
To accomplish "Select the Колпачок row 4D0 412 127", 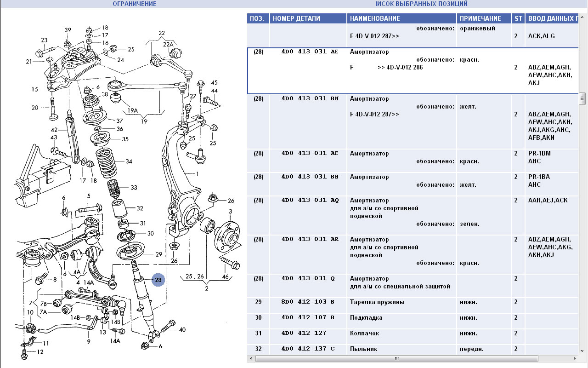I will (308, 333).
